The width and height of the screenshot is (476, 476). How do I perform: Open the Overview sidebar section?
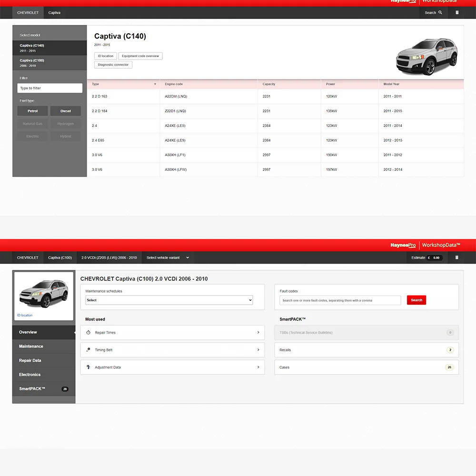[44, 332]
